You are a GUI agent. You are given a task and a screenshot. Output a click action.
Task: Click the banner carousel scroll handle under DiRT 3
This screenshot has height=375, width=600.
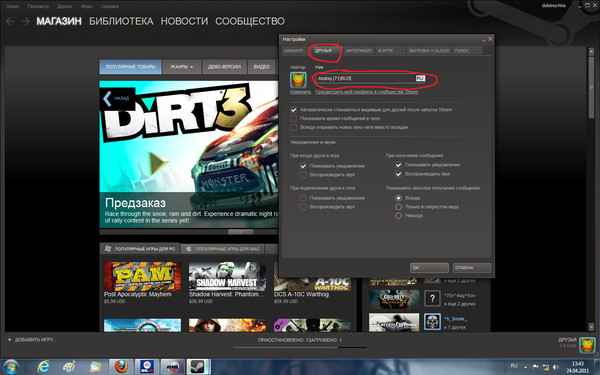click(241, 232)
